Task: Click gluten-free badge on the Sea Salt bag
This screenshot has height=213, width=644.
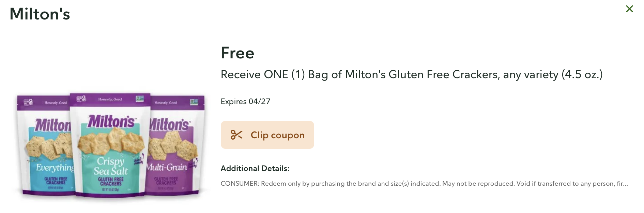Action: pos(81,99)
